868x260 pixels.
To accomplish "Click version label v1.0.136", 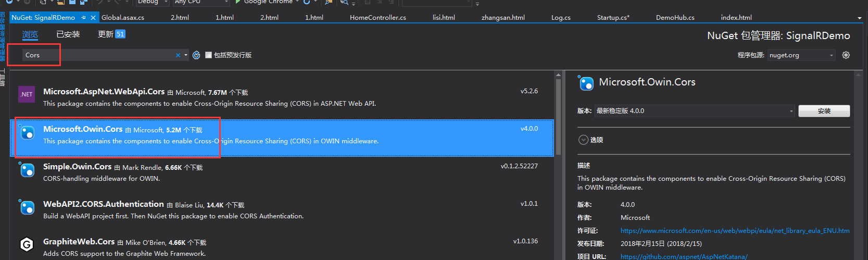I will [x=525, y=241].
